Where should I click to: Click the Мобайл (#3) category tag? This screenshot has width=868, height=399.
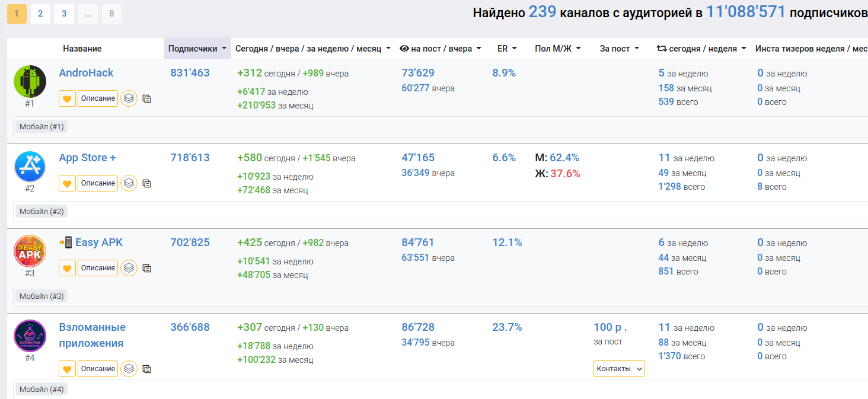click(42, 296)
